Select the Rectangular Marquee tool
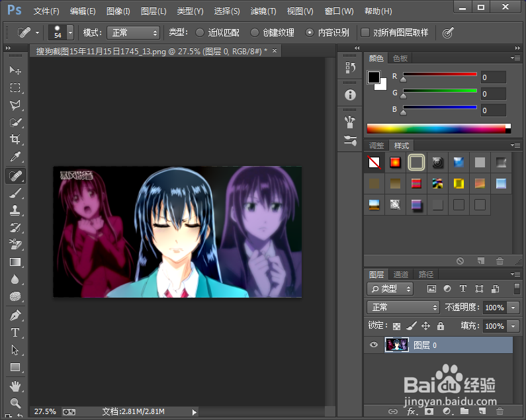Viewport: 526px width, 420px height. 15,87
